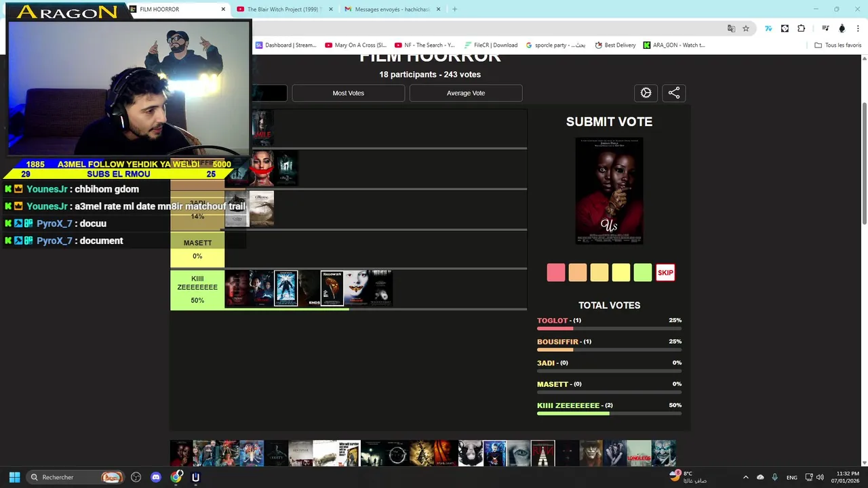The image size is (868, 488).
Task: Click the MASETT 0% tier label
Action: coord(197,249)
